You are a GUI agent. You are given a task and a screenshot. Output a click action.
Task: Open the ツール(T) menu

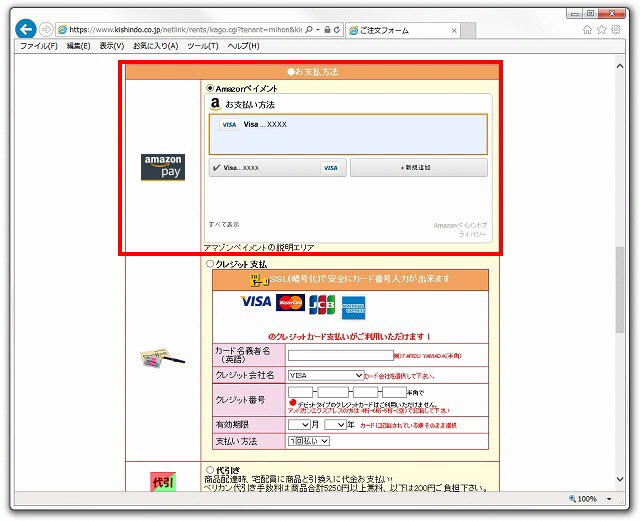[202, 46]
